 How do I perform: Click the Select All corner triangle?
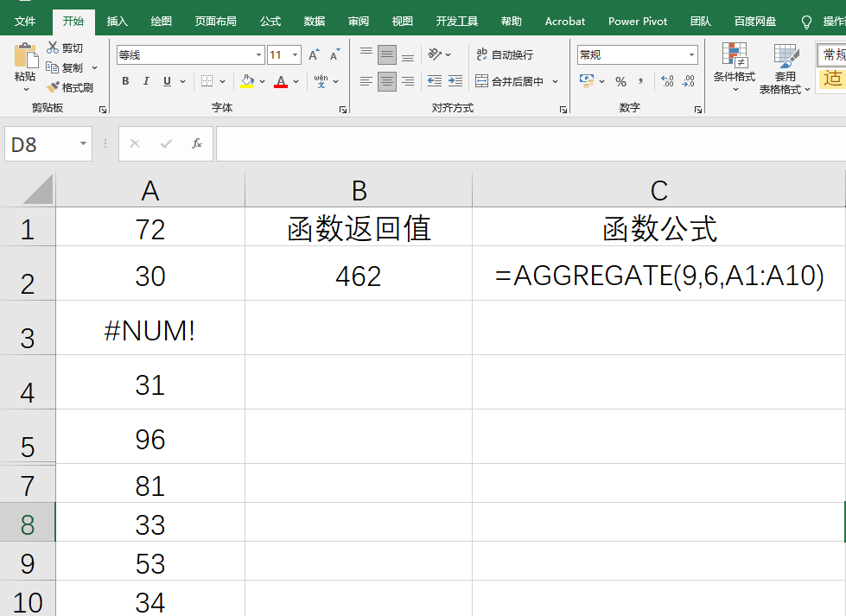pos(38,189)
